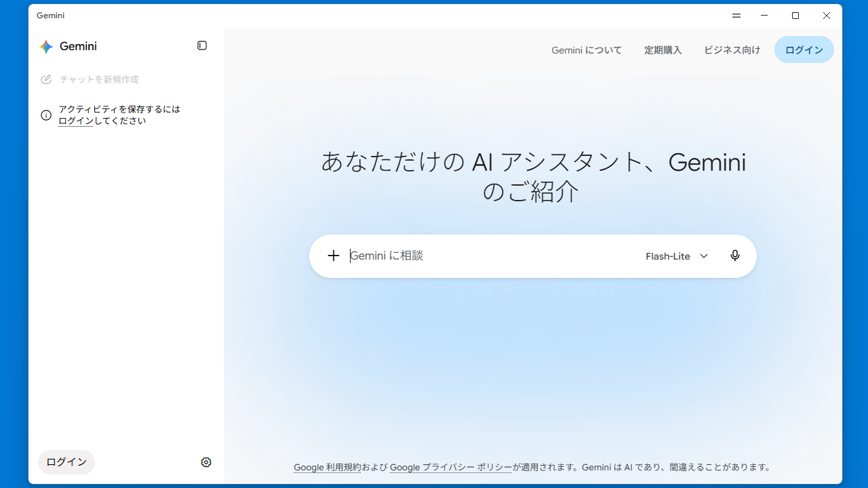Open the Flash-Lite model selector dropdown
Image resolution: width=868 pixels, height=488 pixels.
click(677, 256)
